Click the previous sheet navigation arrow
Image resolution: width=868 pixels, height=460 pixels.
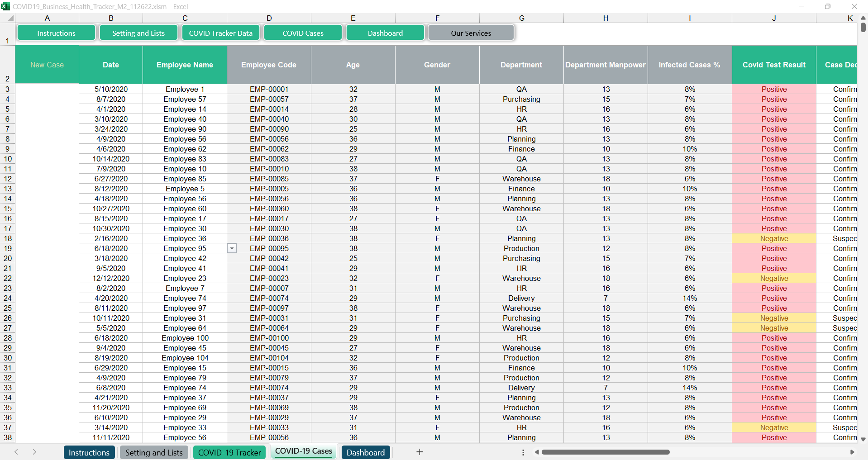16,452
